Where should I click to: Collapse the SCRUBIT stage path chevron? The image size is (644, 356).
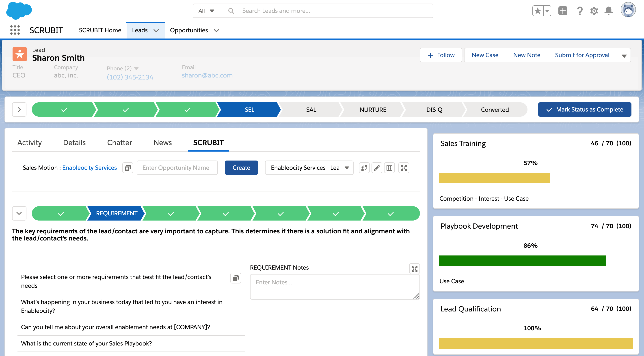pyautogui.click(x=19, y=213)
